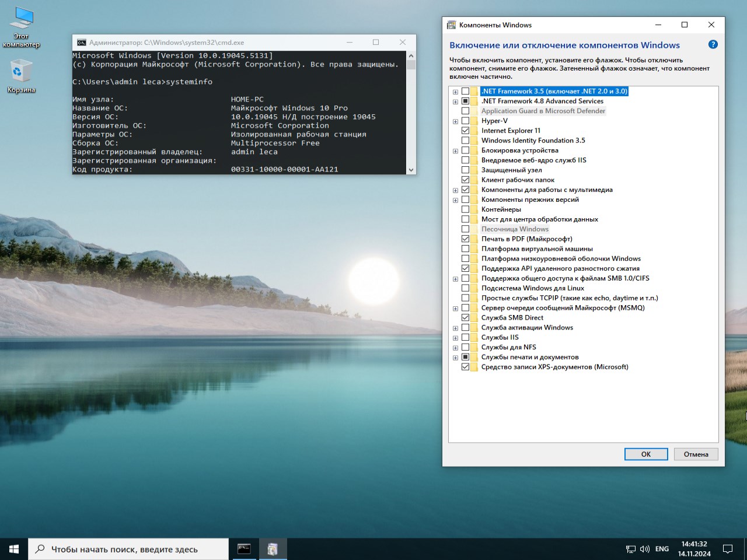Expand 'Служба активации Windows' node
This screenshot has height=560, width=747.
click(x=455, y=328)
